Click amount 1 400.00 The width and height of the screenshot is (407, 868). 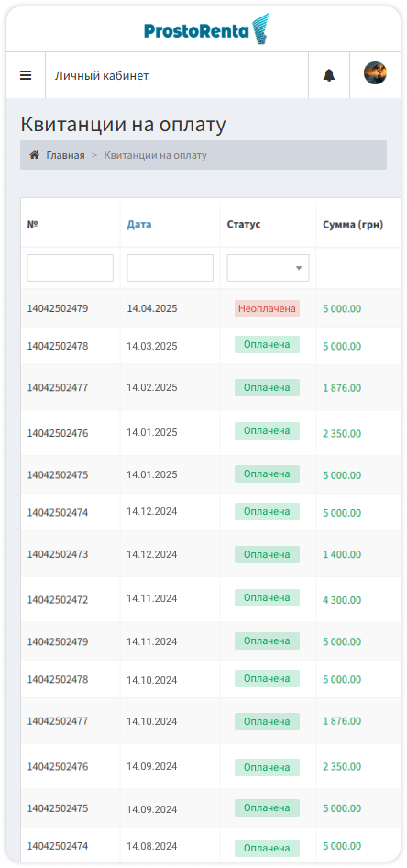tap(342, 555)
